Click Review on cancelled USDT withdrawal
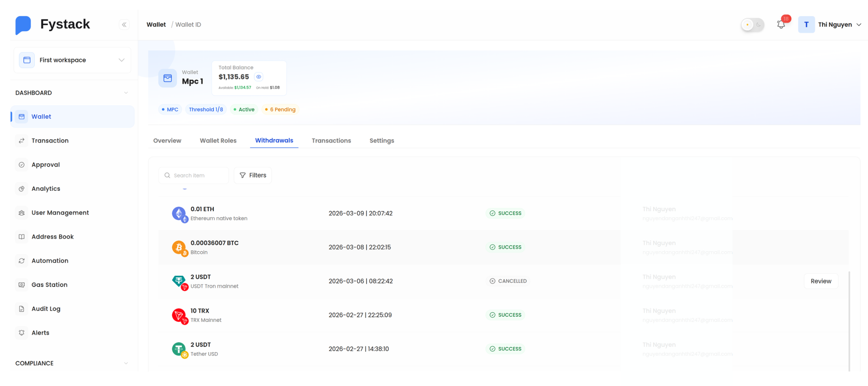868x386 pixels. [821, 281]
